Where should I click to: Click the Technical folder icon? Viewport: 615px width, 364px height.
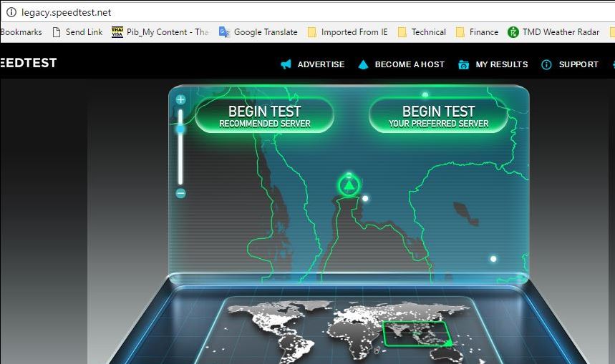(x=402, y=32)
